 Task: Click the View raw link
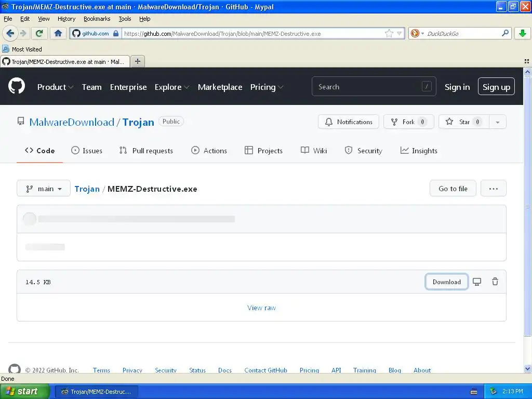(x=261, y=308)
